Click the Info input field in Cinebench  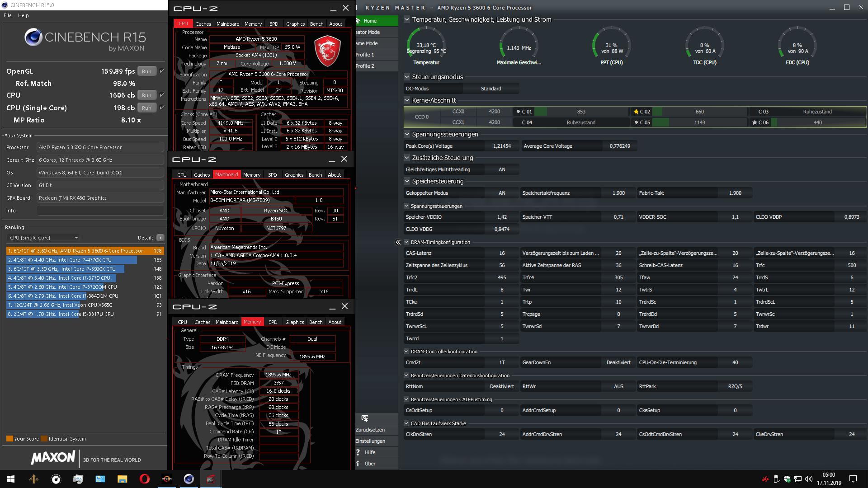pyautogui.click(x=100, y=211)
